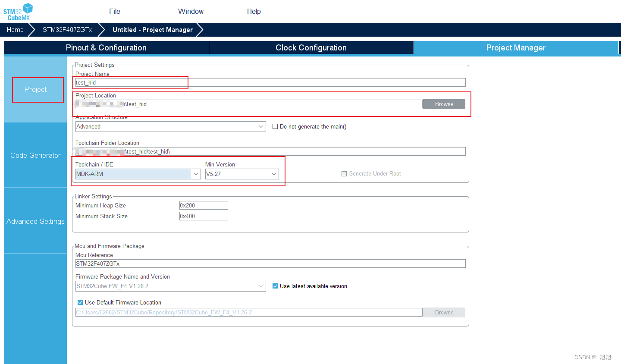Open the Window menu
Viewport: 621px width, 364px height.
[191, 11]
